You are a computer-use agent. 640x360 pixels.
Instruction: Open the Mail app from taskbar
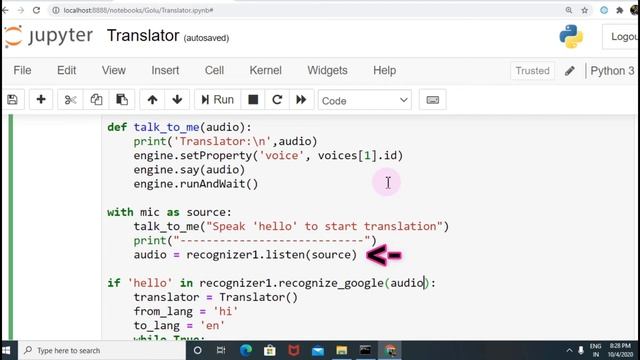click(318, 351)
